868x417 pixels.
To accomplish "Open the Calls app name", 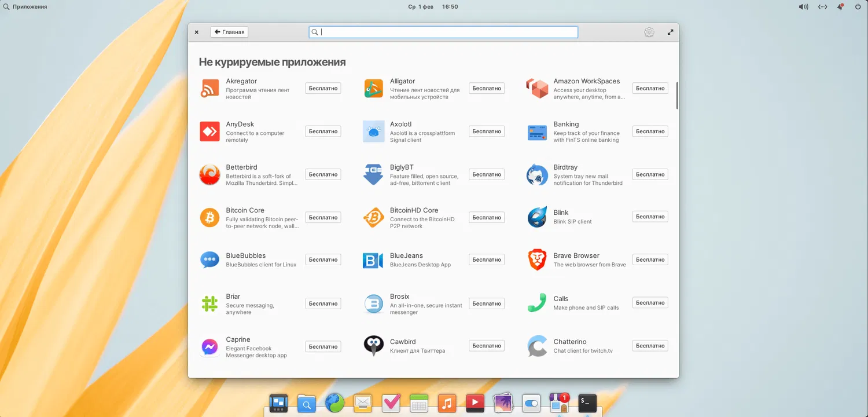I will (561, 299).
